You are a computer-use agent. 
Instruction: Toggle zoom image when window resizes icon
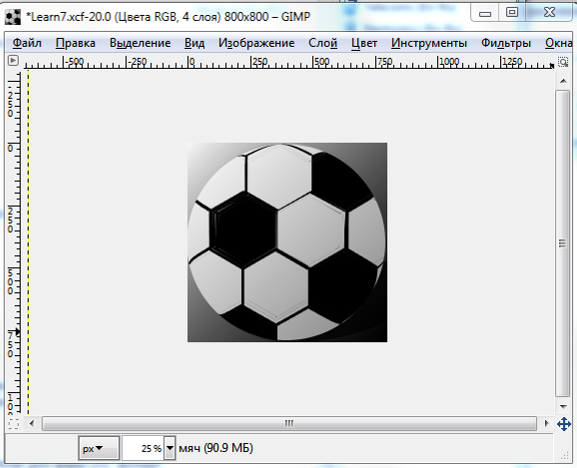pyautogui.click(x=563, y=62)
